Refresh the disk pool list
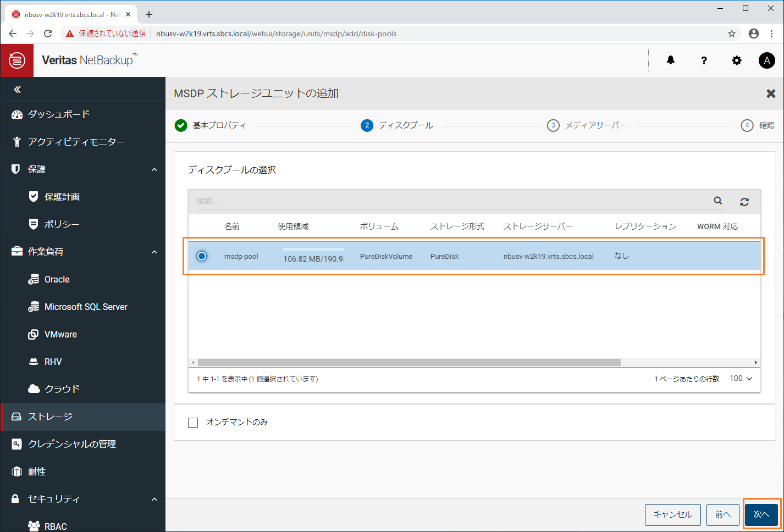The height and width of the screenshot is (532, 784). coord(744,202)
